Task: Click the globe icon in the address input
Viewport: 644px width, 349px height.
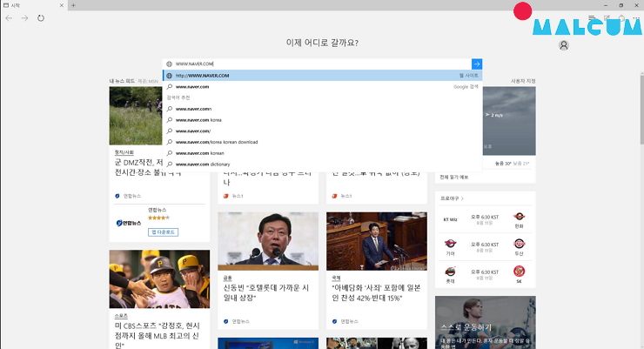Action: coord(169,64)
